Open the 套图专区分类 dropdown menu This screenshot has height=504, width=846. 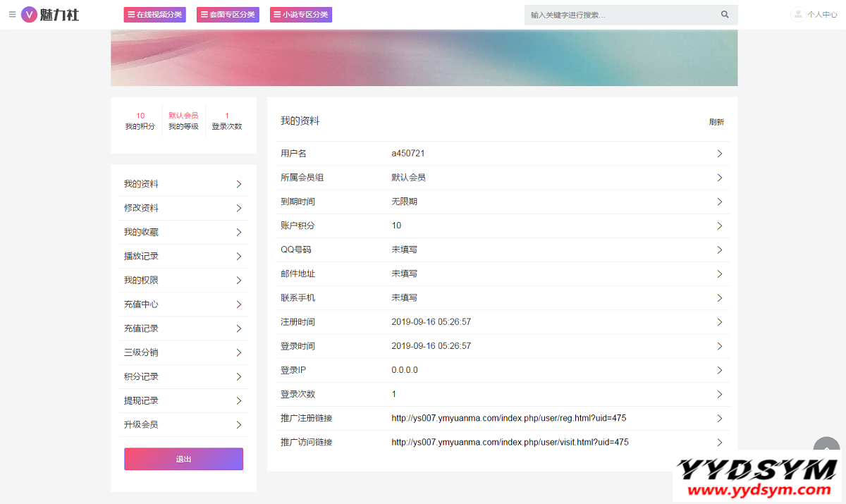click(228, 15)
